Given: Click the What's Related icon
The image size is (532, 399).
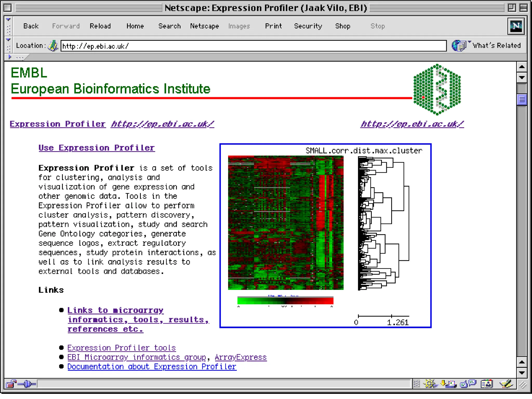Looking at the screenshot, I should [x=459, y=46].
